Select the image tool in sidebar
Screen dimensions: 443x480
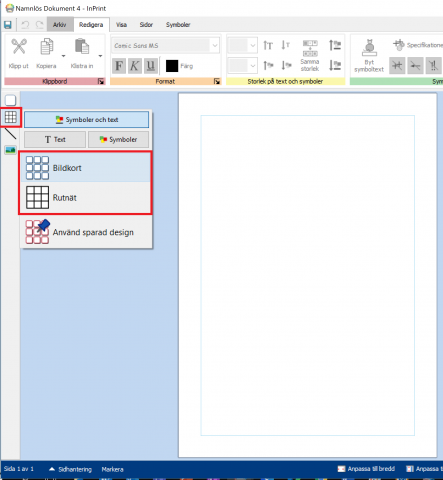[10, 150]
